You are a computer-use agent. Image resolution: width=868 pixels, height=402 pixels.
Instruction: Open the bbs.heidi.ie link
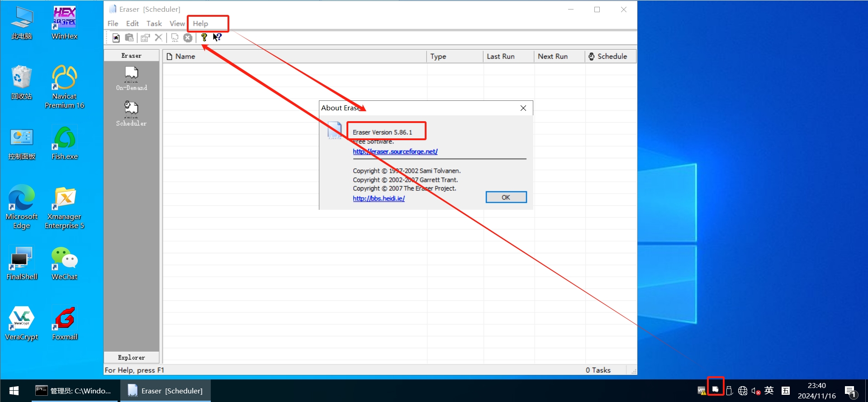pos(379,199)
